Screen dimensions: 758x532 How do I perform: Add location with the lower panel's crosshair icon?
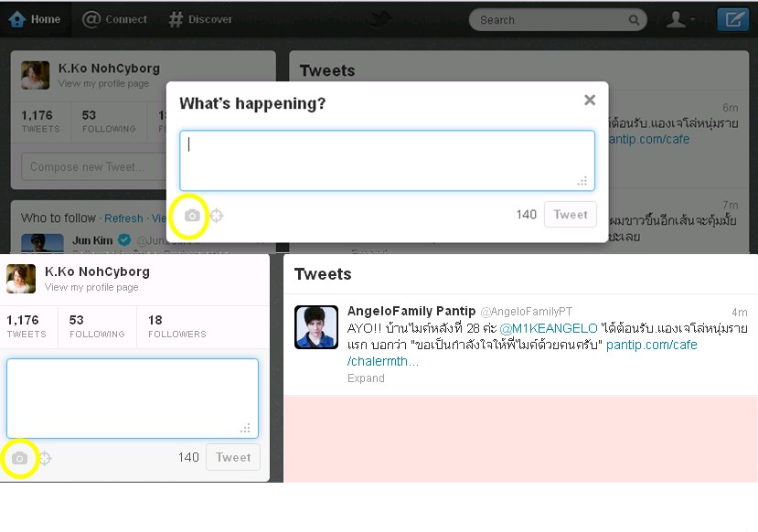coord(45,458)
